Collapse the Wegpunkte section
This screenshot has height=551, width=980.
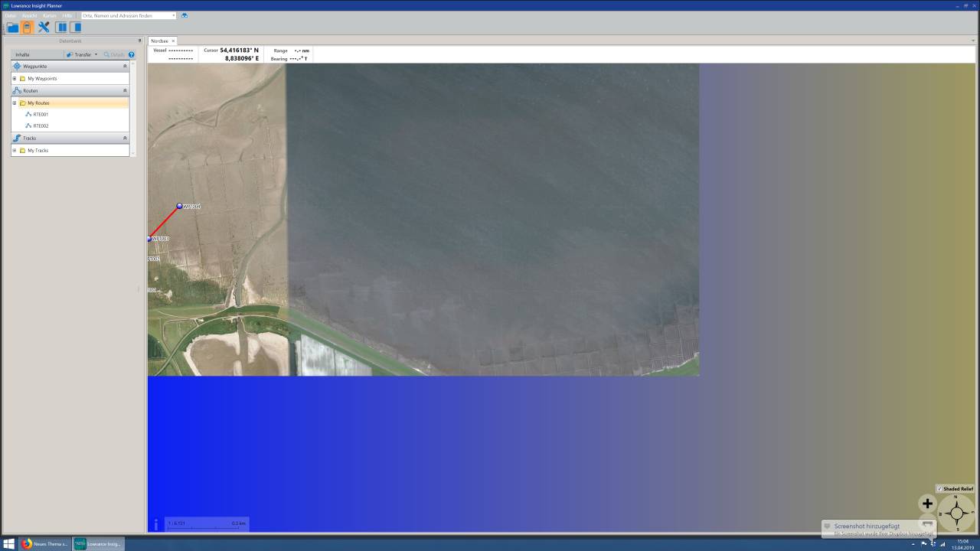(125, 67)
